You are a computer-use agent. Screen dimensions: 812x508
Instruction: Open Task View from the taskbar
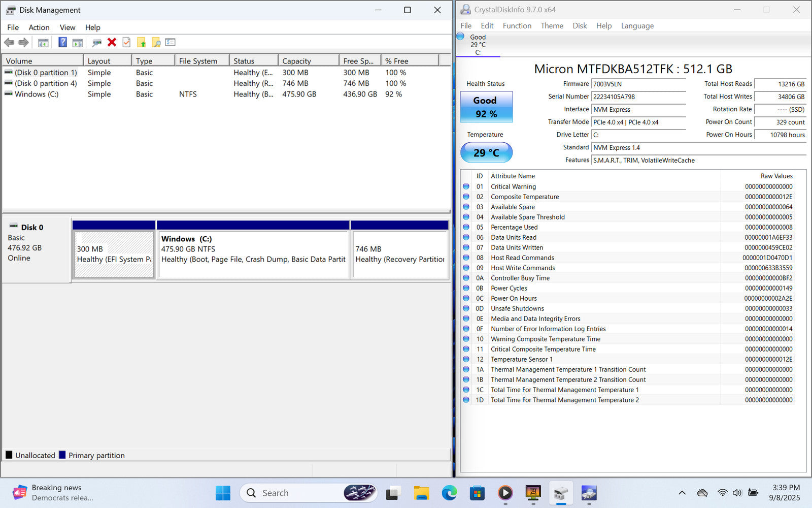click(393, 493)
